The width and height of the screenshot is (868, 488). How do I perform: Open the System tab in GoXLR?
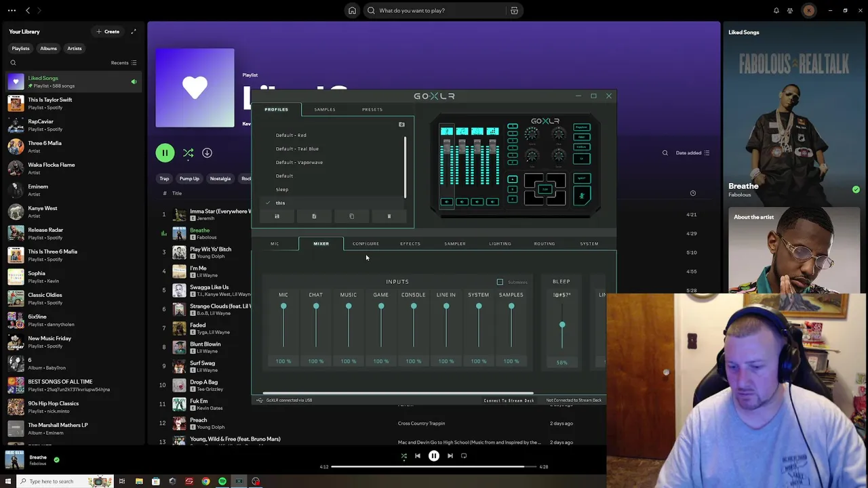point(589,243)
